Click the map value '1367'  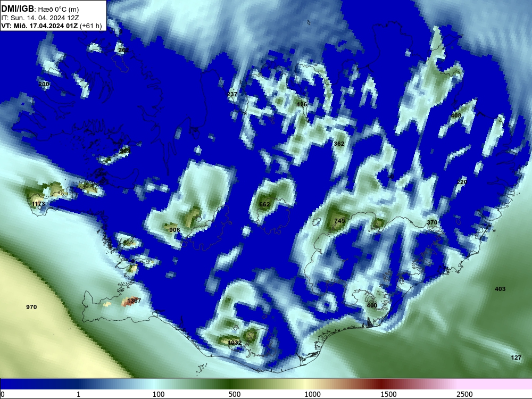[x=134, y=301]
